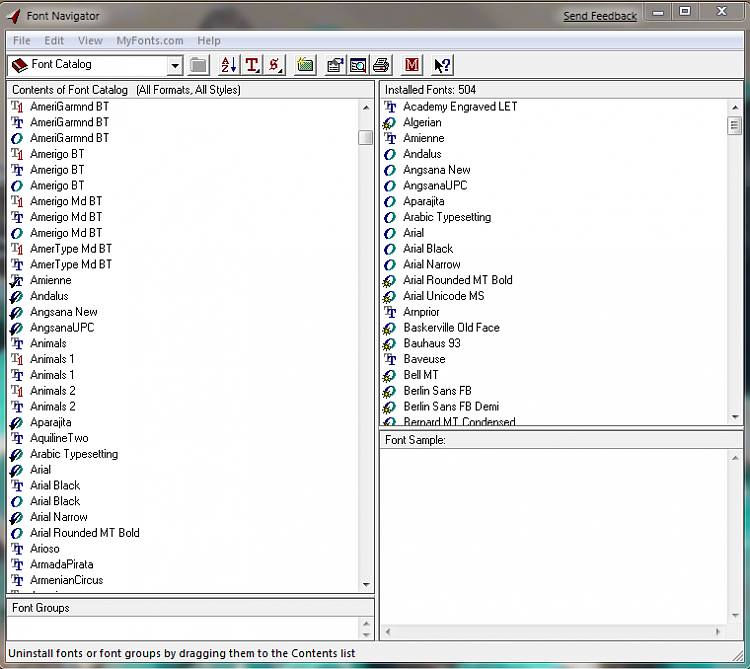
Task: Click the Font Sample horizontal scroll-right arrow
Action: 717,632
